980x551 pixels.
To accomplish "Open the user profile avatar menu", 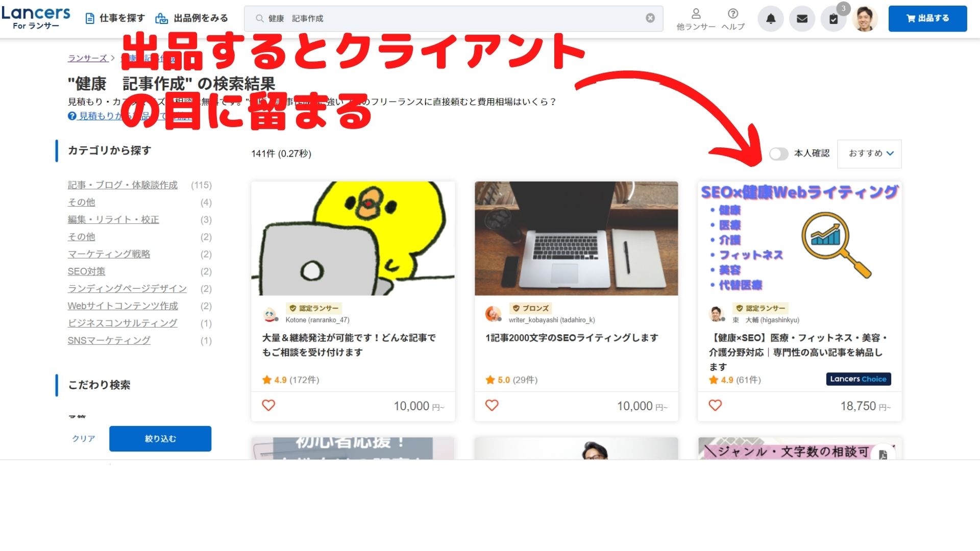I will pos(865,19).
